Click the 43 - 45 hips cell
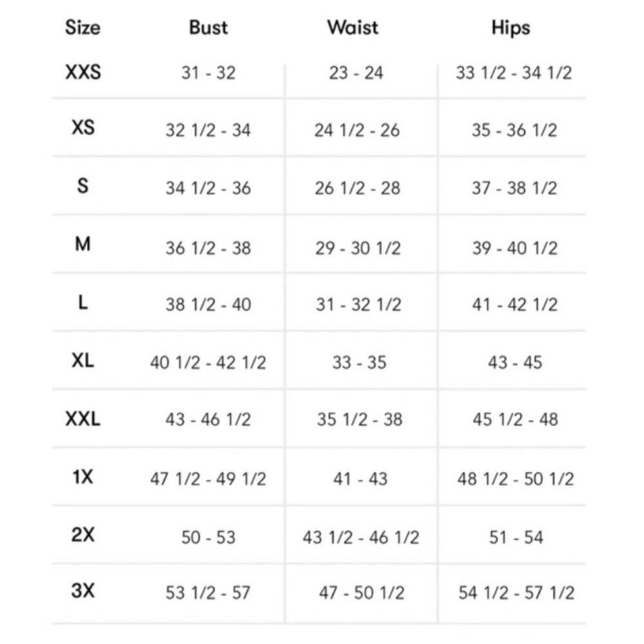The image size is (644, 644). coord(515,362)
